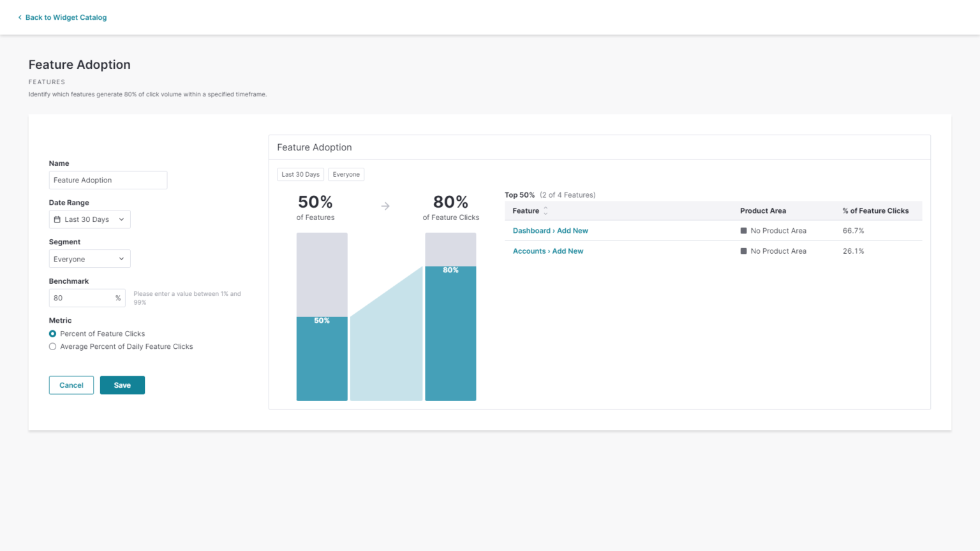Save the Feature Adoption widget

[122, 385]
